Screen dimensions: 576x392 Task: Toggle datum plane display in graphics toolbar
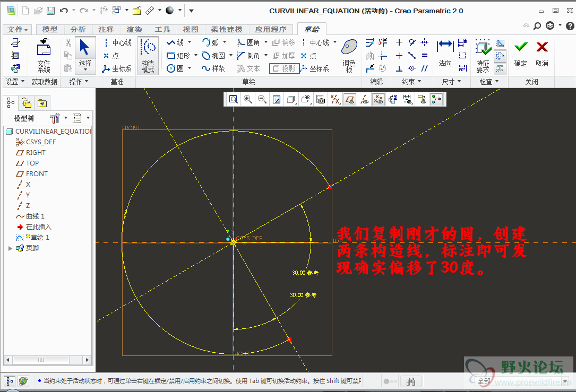(x=350, y=99)
